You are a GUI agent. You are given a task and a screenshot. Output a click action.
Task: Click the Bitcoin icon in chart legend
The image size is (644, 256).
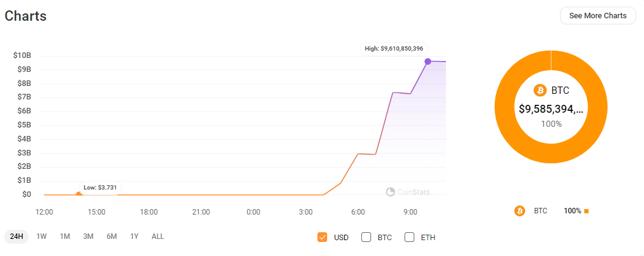(520, 211)
